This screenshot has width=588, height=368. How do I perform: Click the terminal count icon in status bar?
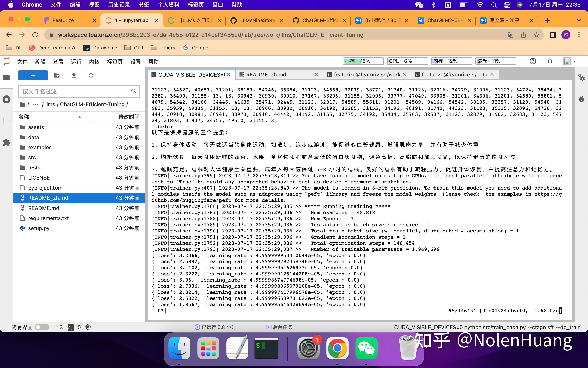click(x=70, y=327)
